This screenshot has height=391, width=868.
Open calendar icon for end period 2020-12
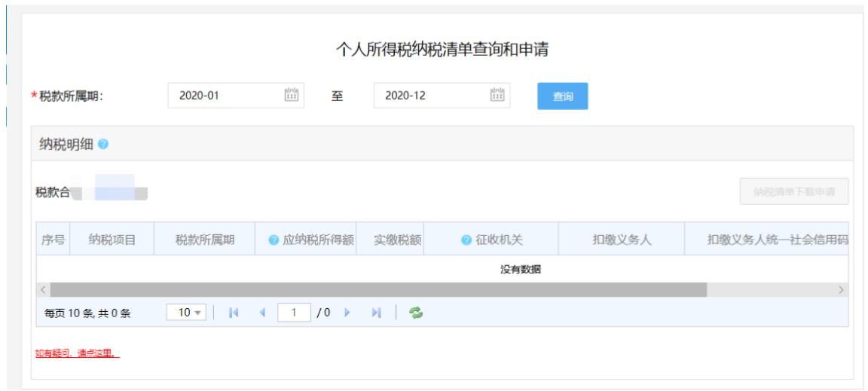point(497,95)
